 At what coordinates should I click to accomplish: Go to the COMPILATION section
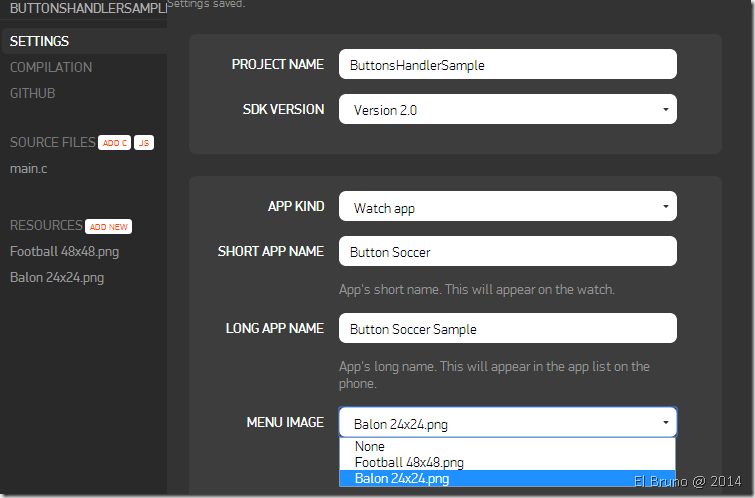(51, 67)
